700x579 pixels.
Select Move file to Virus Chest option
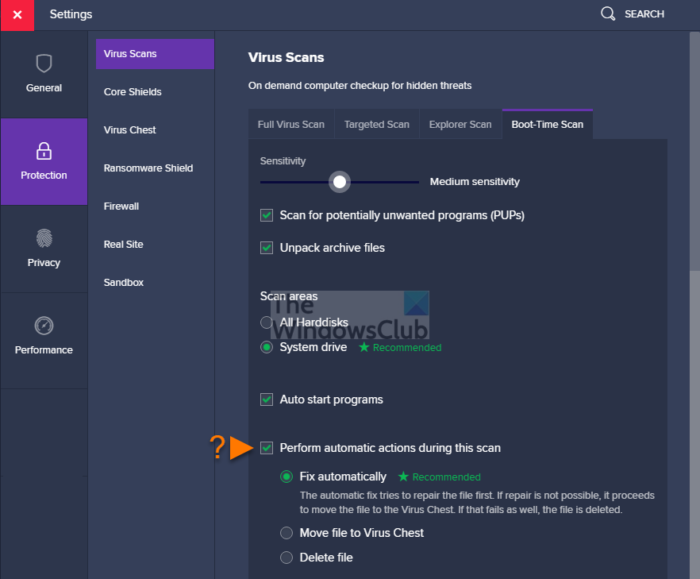286,533
